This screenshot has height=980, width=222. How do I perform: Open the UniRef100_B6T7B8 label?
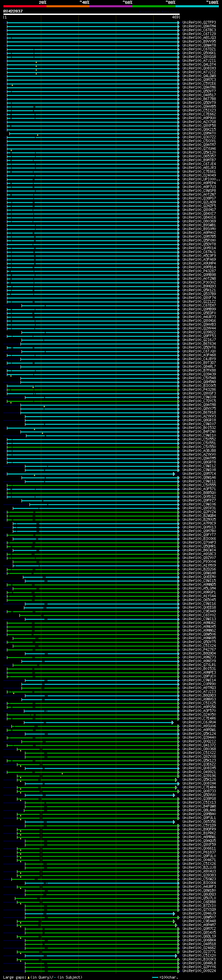point(199,99)
